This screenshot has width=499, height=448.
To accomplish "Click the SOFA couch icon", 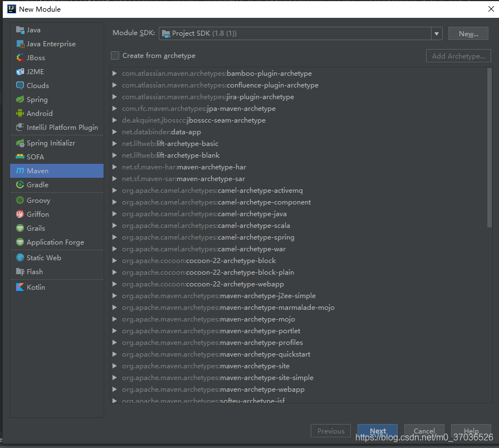I will point(20,157).
